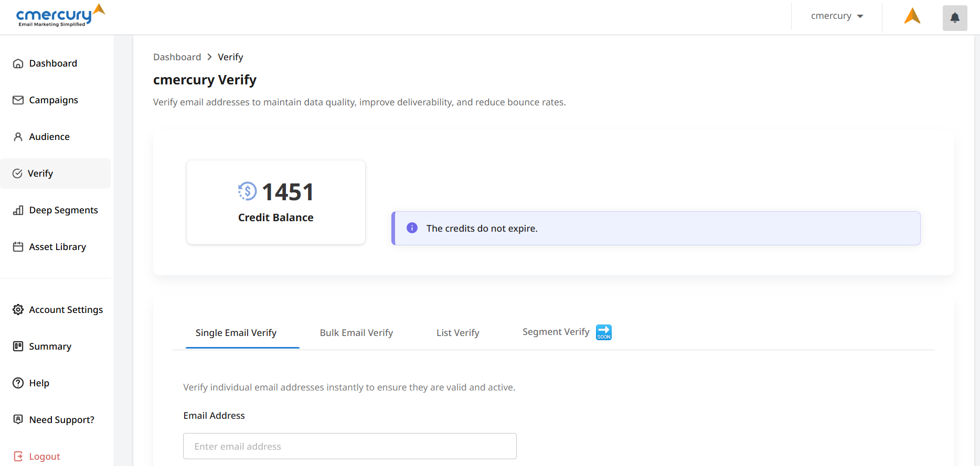This screenshot has width=980, height=466.
Task: Open Audience from the sidebar
Action: [49, 137]
